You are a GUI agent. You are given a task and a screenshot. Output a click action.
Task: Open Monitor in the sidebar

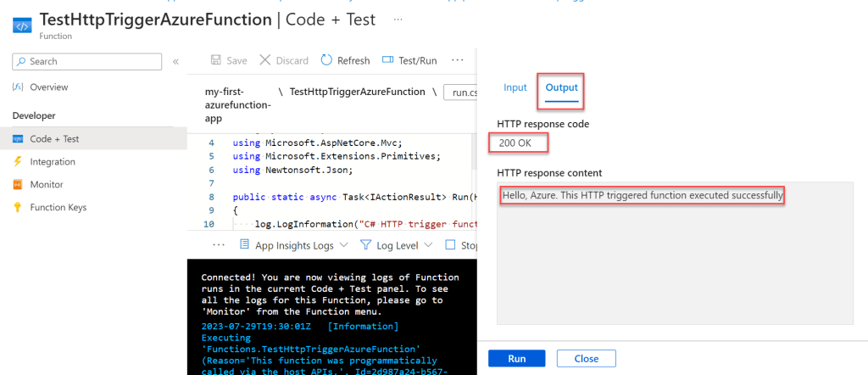[x=47, y=184]
